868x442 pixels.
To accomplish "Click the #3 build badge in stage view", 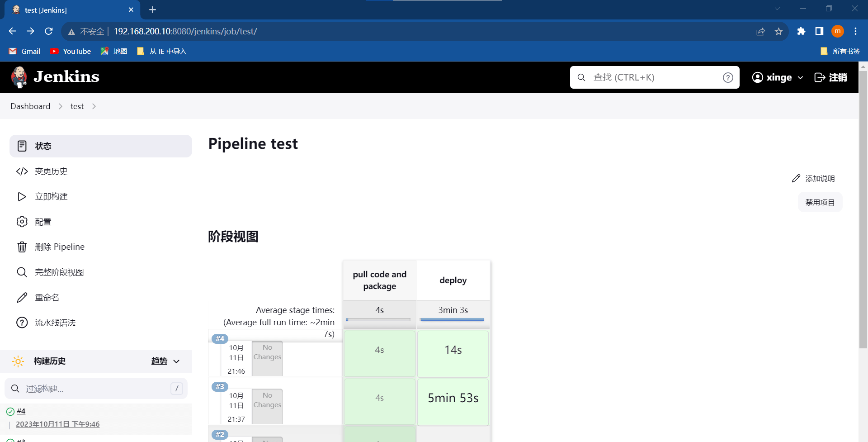I will (220, 386).
